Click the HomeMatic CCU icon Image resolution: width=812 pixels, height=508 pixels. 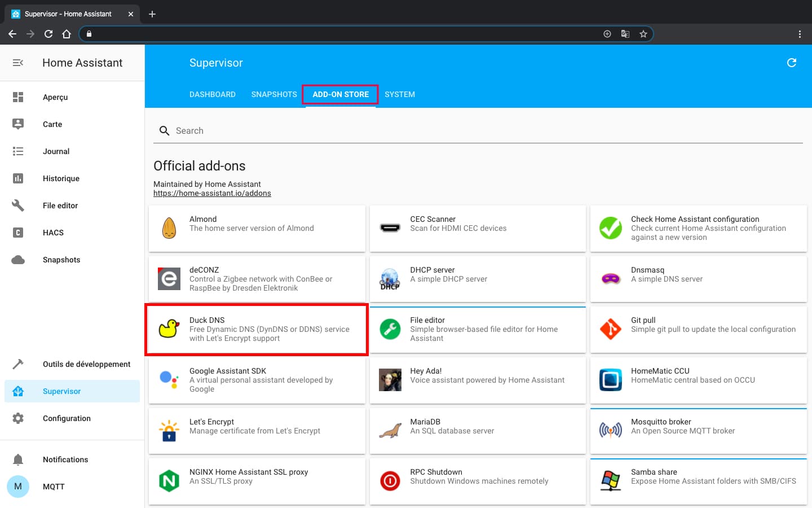(x=611, y=380)
